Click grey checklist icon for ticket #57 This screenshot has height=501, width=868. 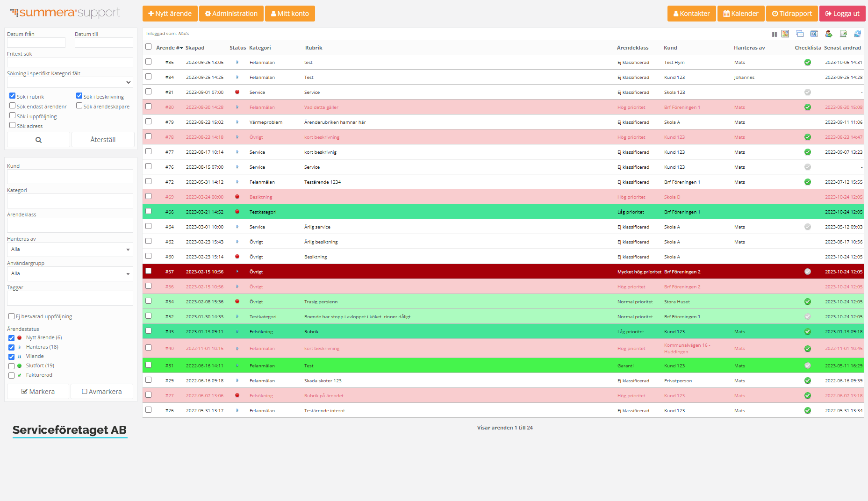tap(808, 272)
